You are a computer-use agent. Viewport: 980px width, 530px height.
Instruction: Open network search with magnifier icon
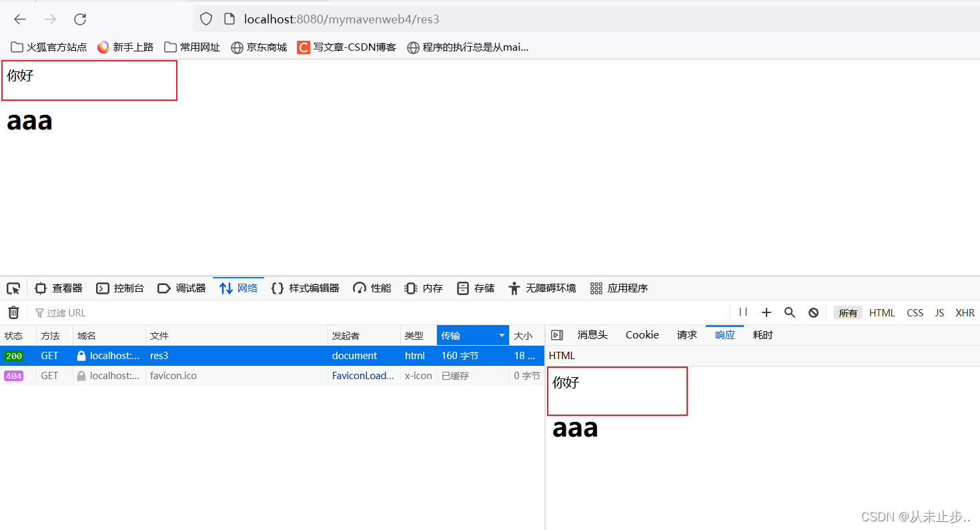(790, 312)
